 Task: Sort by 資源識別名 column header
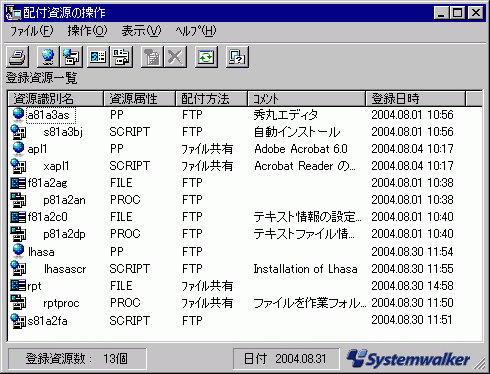pyautogui.click(x=55, y=98)
